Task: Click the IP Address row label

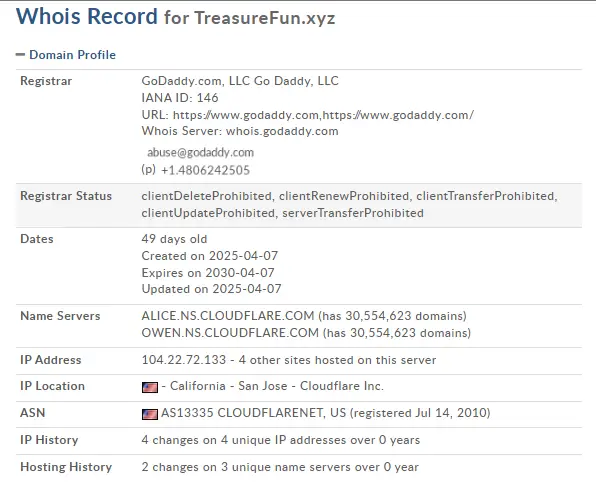Action: (x=51, y=360)
